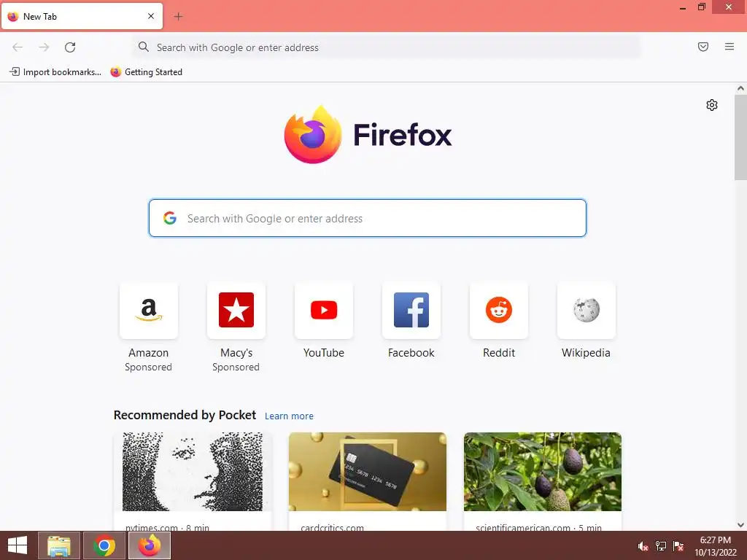The image size is (747, 560).
Task: Click Learn more about Pocket
Action: click(x=289, y=416)
